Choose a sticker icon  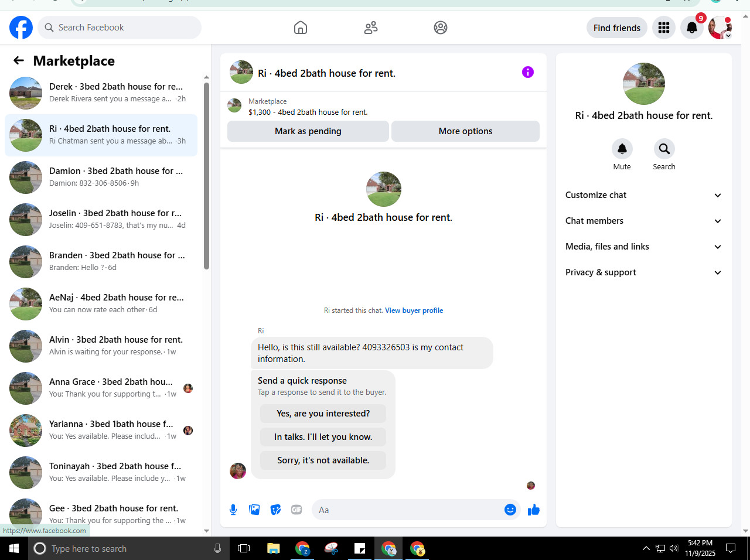pyautogui.click(x=275, y=510)
